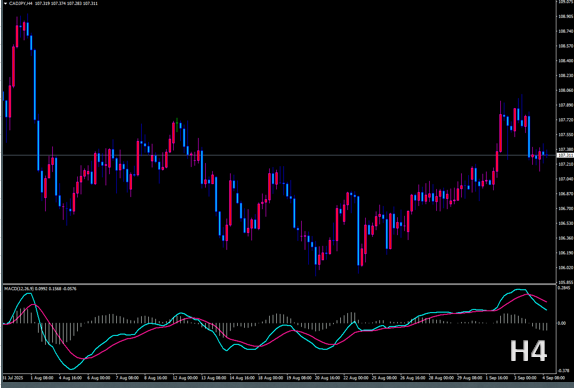This screenshot has width=574, height=388.
Task: Click the '6 Aug 00:00' time axis label
Action: tap(99, 378)
